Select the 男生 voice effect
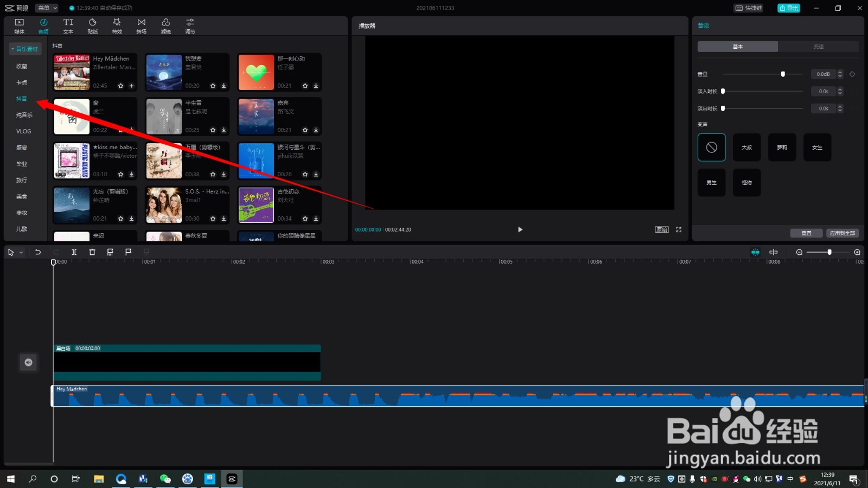868x488 pixels. pos(712,183)
